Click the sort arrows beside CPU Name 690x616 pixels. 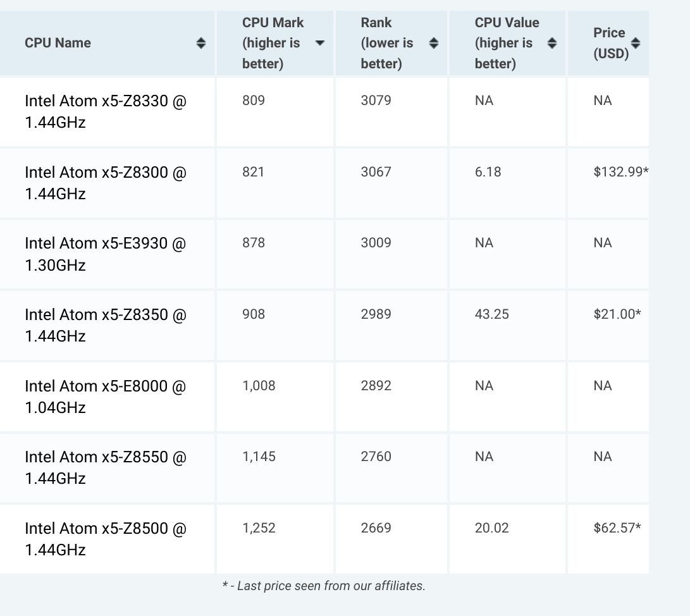coord(201,43)
